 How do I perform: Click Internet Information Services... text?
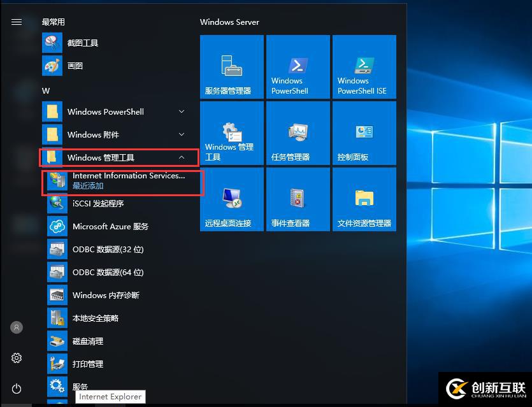pos(129,176)
